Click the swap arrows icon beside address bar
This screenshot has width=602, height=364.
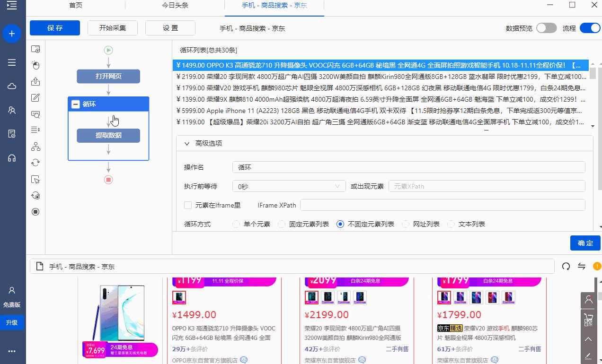pos(582,266)
